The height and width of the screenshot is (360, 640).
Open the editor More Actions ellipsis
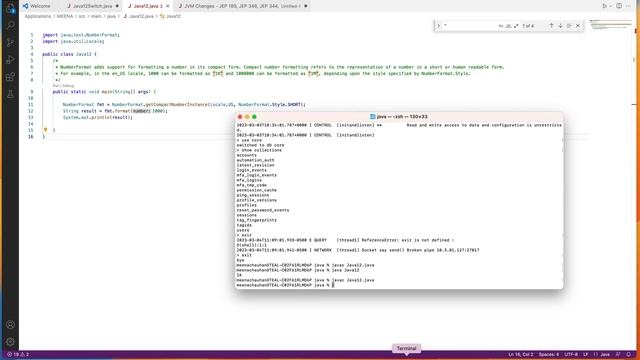point(629,6)
